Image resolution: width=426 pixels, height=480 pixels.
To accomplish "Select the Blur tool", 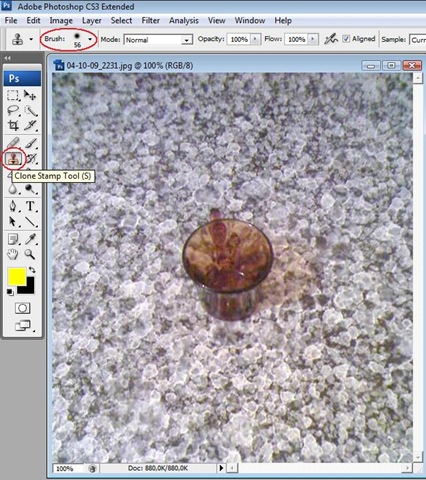I will point(13,189).
